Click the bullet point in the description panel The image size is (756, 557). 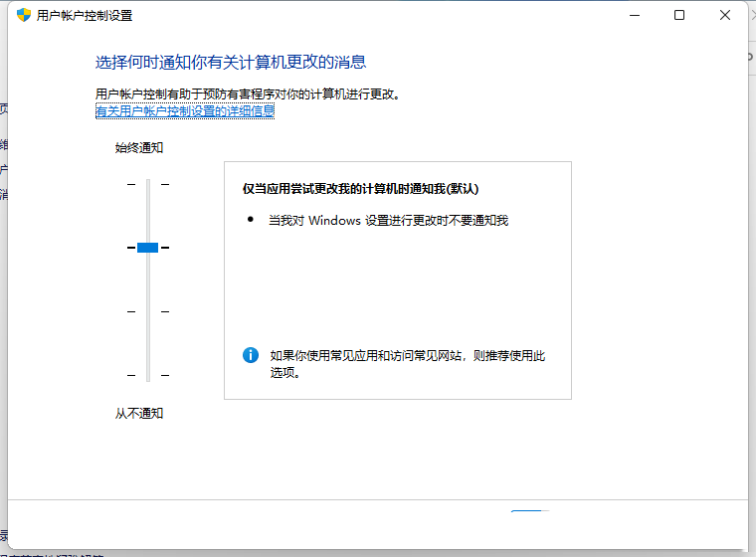[x=251, y=220]
